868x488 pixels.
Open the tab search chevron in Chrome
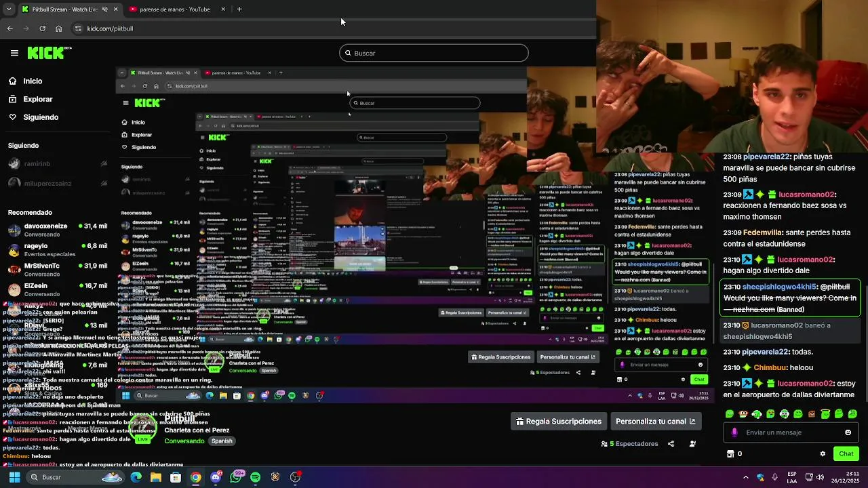pos(8,9)
